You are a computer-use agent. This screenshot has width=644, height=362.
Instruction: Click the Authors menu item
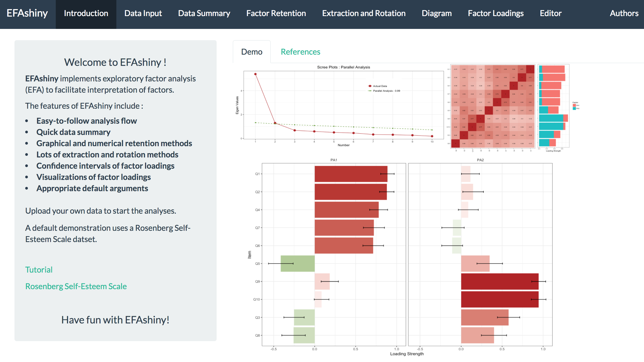(624, 13)
